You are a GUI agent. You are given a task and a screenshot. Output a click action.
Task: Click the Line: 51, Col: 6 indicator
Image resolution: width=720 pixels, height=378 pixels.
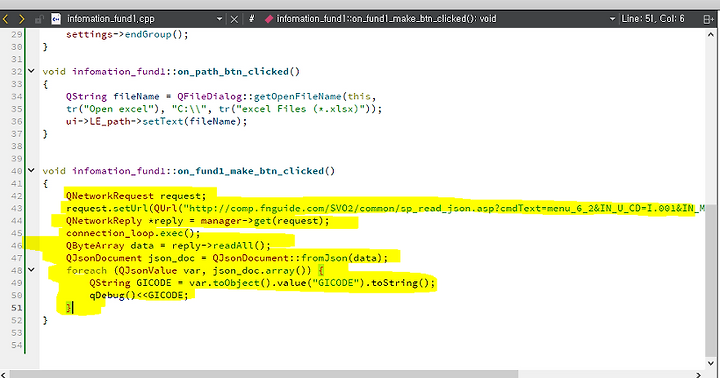(652, 19)
